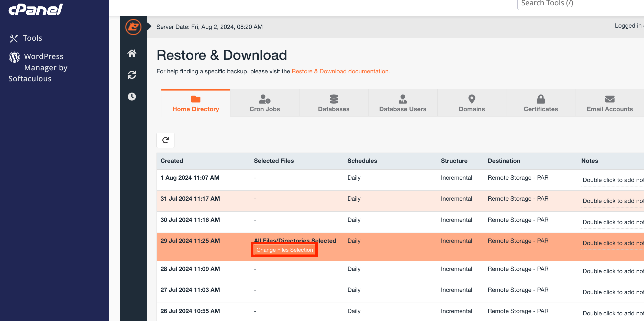Select backup 1 Aug 2024 11:07 AM
The image size is (644, 321).
pyautogui.click(x=400, y=180)
